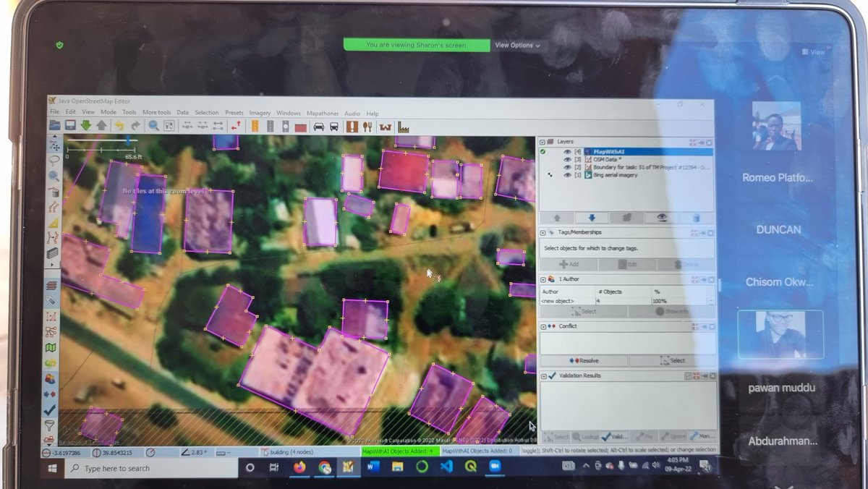The height and width of the screenshot is (489, 868).
Task: Open Zoom View Options dropdown
Action: click(517, 45)
